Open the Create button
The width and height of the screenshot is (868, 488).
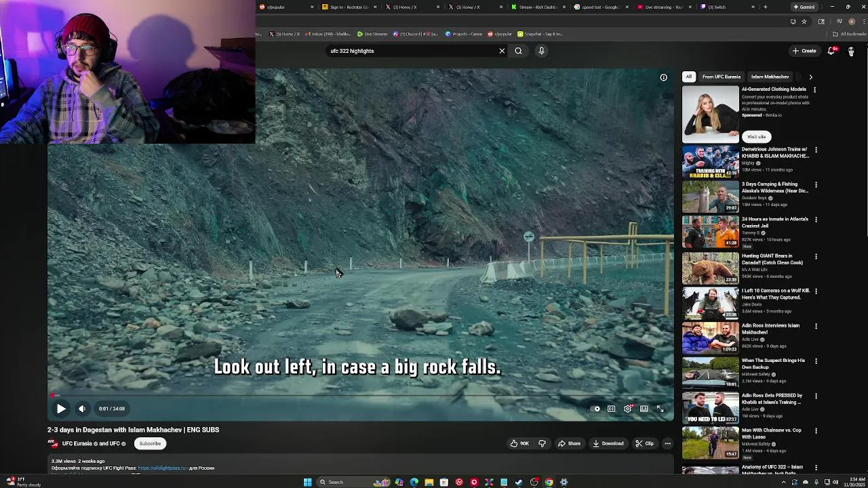click(x=804, y=51)
